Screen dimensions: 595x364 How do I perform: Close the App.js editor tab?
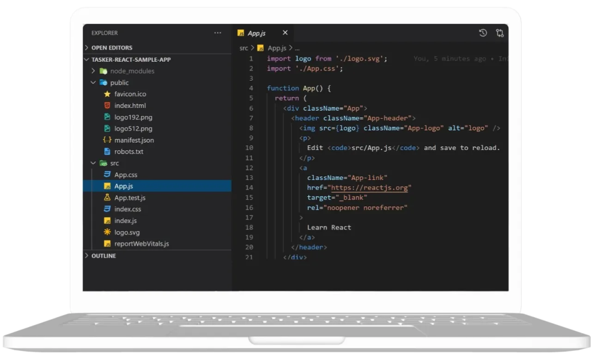[x=285, y=33]
